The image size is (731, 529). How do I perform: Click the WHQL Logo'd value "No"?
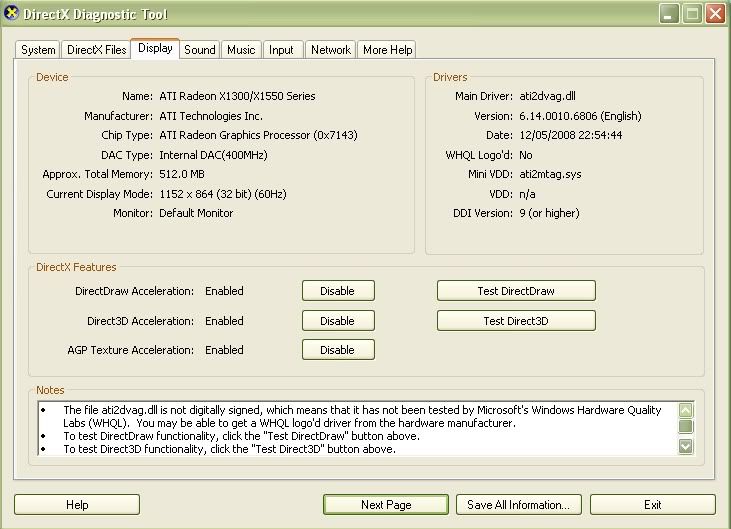coord(526,155)
